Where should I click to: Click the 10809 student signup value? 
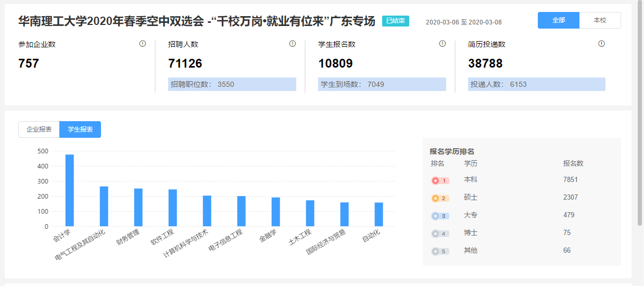click(x=335, y=63)
